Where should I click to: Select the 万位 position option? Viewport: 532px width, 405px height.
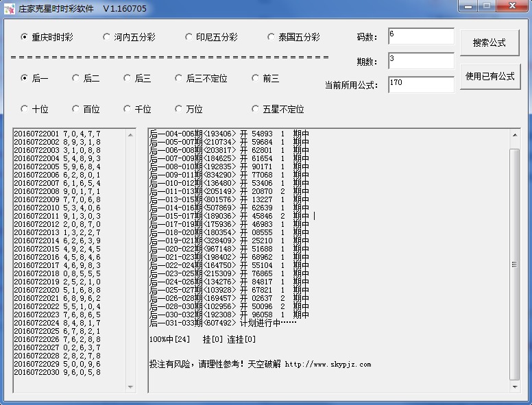[179, 109]
